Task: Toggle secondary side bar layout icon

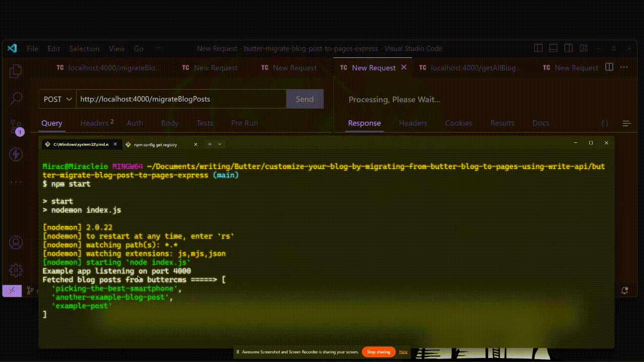Action: coord(569,48)
